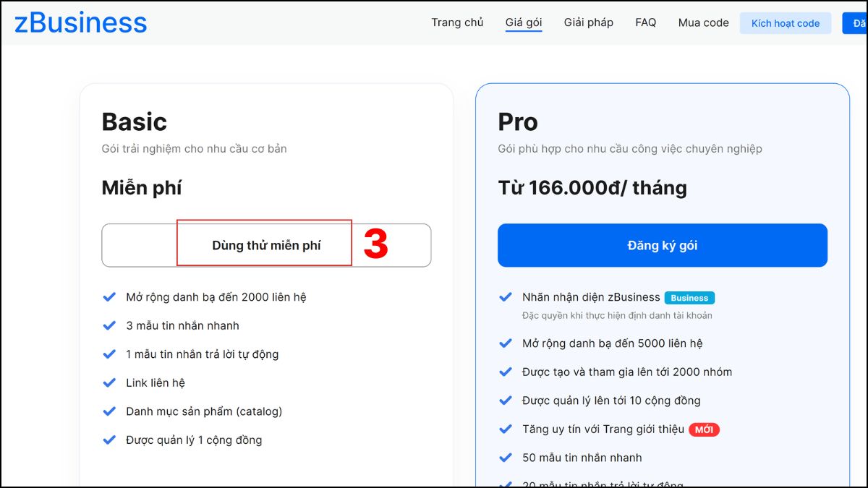Select "Mua code" in the navigation bar
Image resolution: width=868 pixels, height=488 pixels.
click(702, 22)
